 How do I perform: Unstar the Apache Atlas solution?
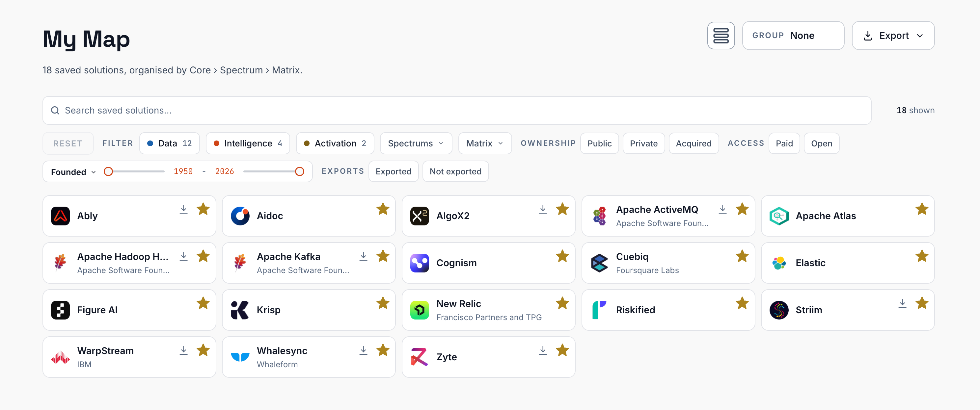click(x=922, y=209)
